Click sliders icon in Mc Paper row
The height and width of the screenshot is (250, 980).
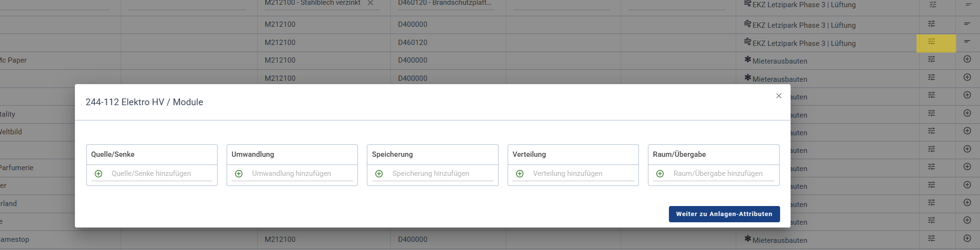pyautogui.click(x=931, y=59)
